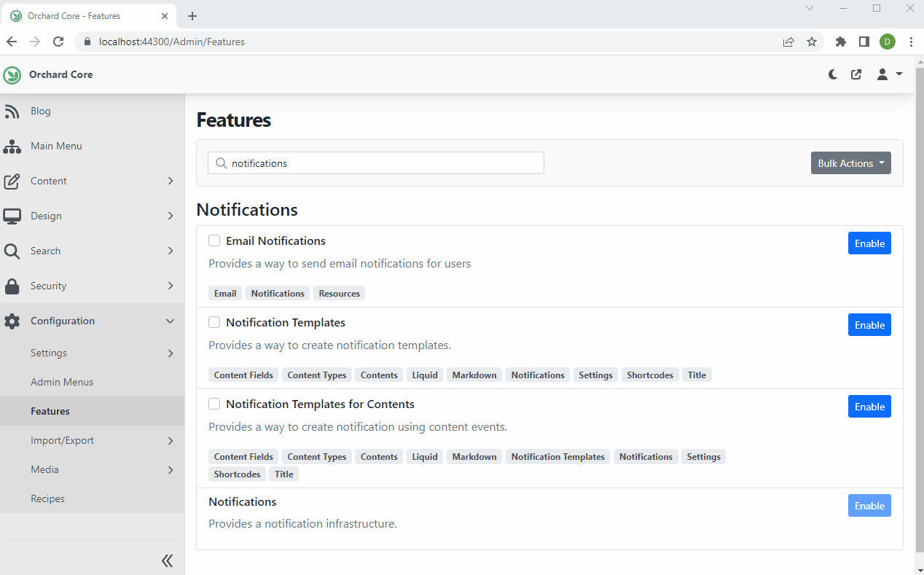Screen dimensions: 924x575
Task: Go back with browser back arrow
Action: coord(12,42)
